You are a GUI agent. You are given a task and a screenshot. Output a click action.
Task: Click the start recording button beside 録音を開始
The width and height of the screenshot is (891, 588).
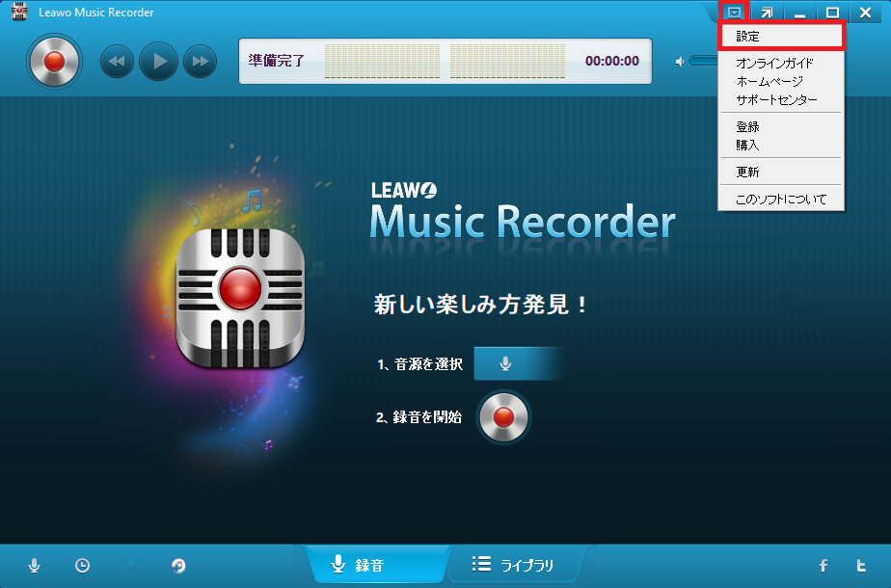click(503, 416)
